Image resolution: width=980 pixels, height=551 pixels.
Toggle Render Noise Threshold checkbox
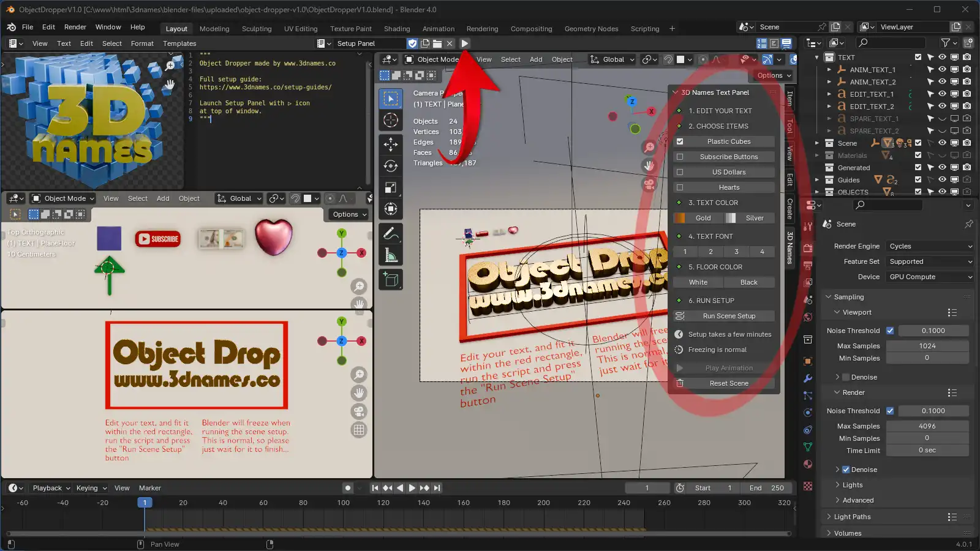[x=890, y=411]
